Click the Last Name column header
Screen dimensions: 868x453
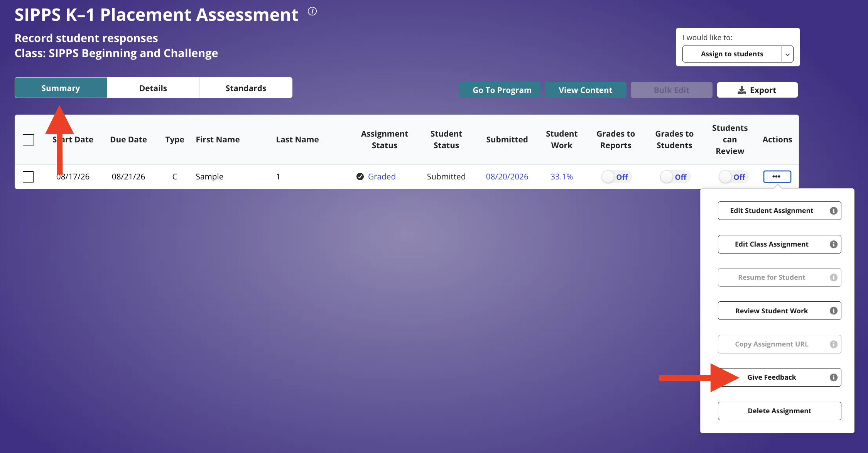click(x=297, y=140)
